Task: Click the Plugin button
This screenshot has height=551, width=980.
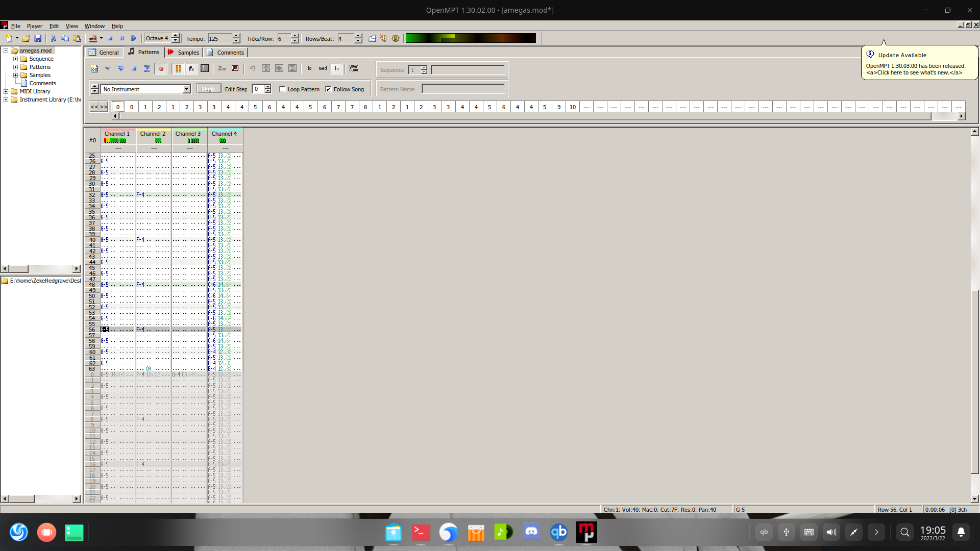Action: (208, 88)
